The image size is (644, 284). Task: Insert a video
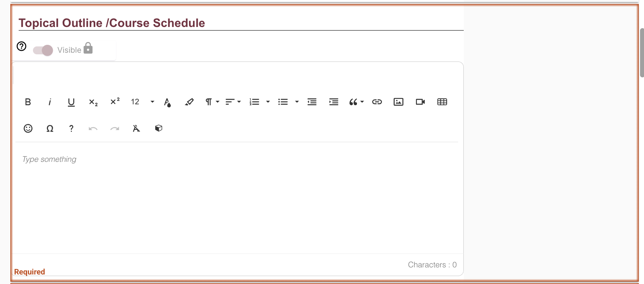(420, 102)
